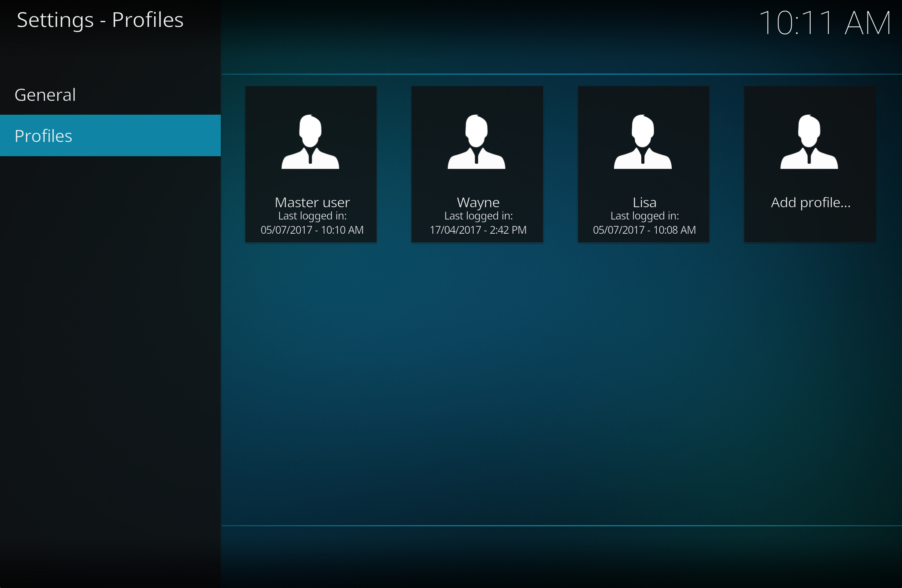Choose the Add profile... label

pos(811,203)
